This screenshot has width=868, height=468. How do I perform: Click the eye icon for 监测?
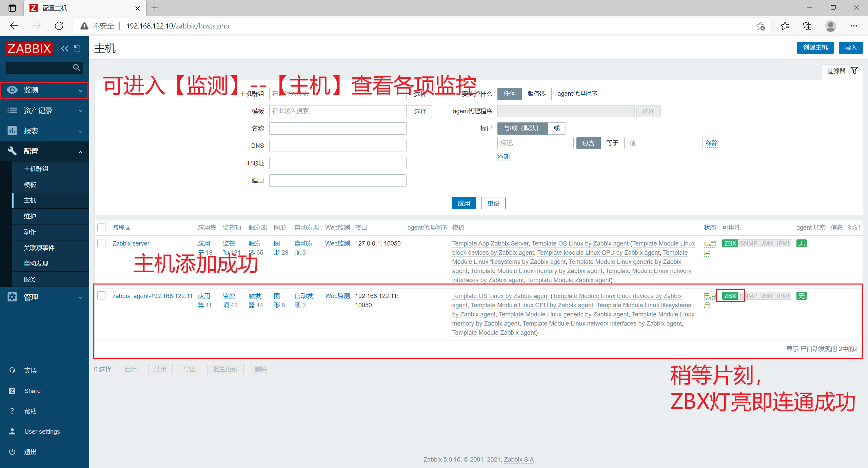tap(12, 90)
